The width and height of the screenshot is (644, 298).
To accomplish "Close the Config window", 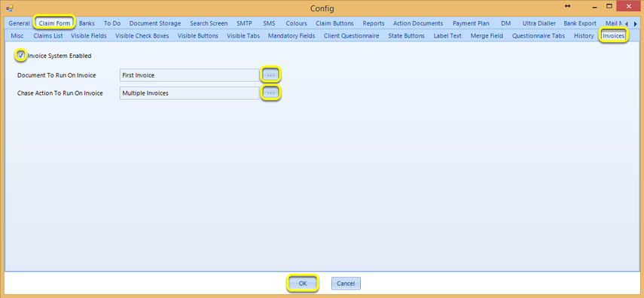I will (629, 6).
